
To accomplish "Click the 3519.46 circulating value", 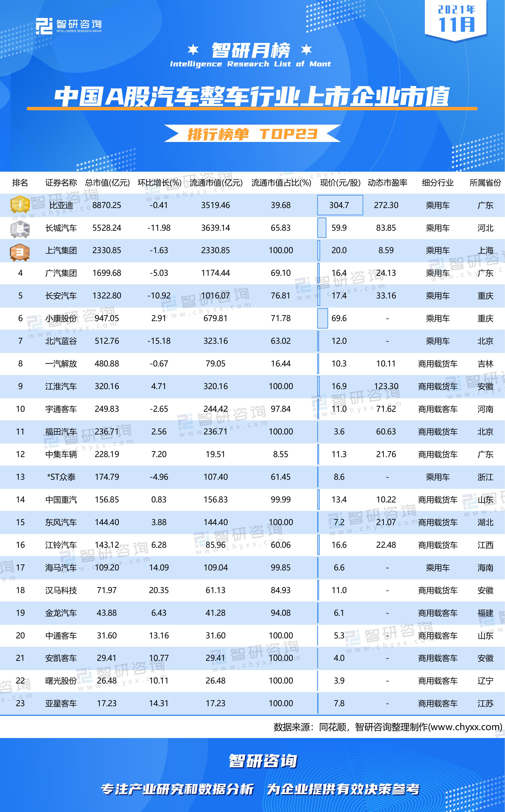I will coord(215,205).
